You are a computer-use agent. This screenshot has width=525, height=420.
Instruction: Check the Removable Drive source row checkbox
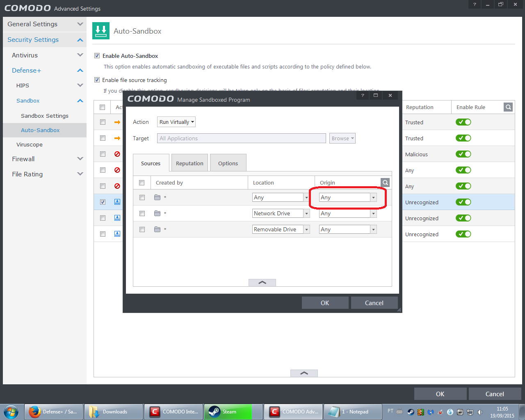[142, 229]
